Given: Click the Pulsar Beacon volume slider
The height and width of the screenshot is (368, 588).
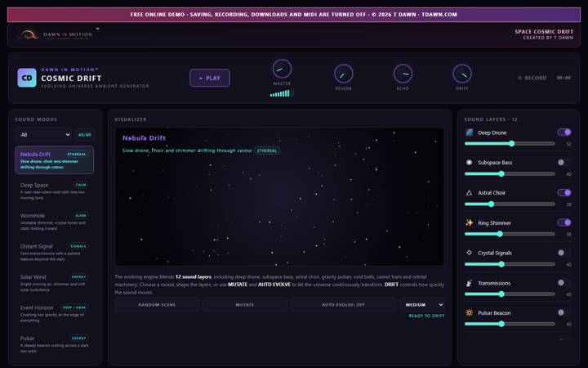Looking at the screenshot, I should [x=510, y=324].
